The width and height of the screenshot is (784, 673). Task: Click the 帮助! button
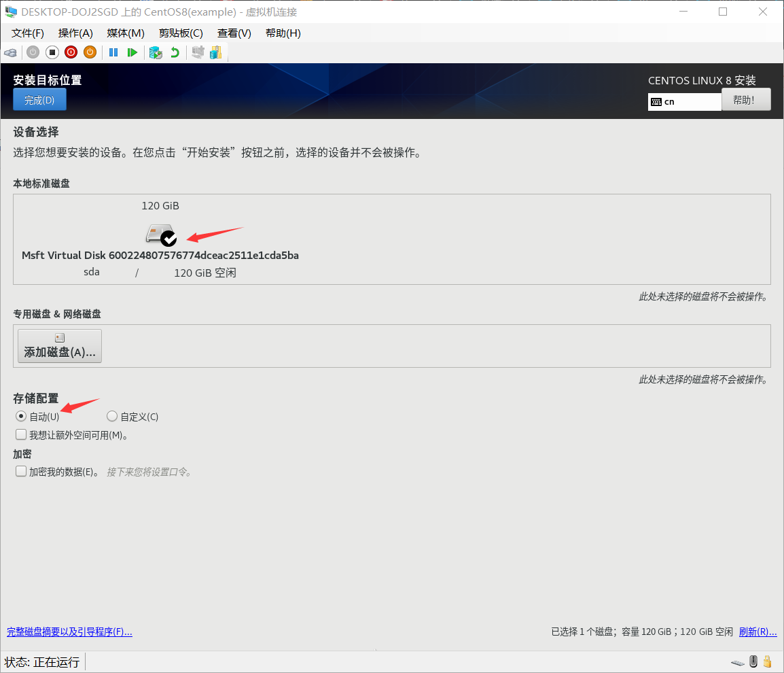coord(745,100)
